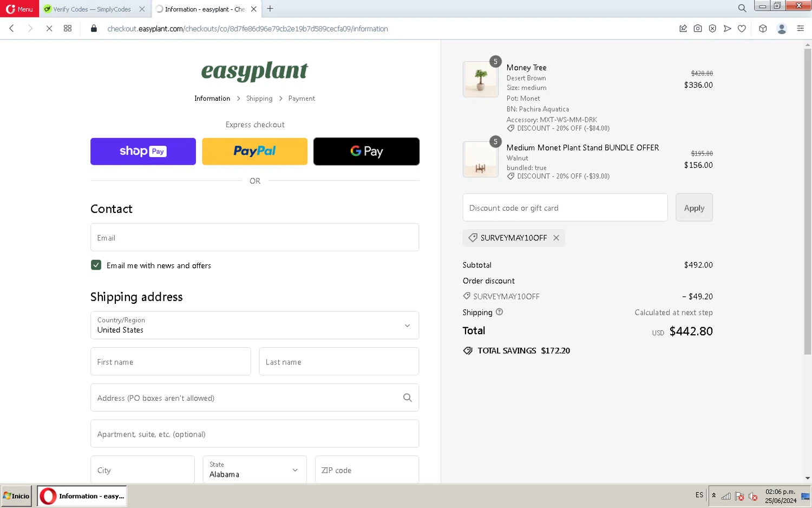Select the Payment breadcrumb step
This screenshot has height=508, width=812.
302,99
